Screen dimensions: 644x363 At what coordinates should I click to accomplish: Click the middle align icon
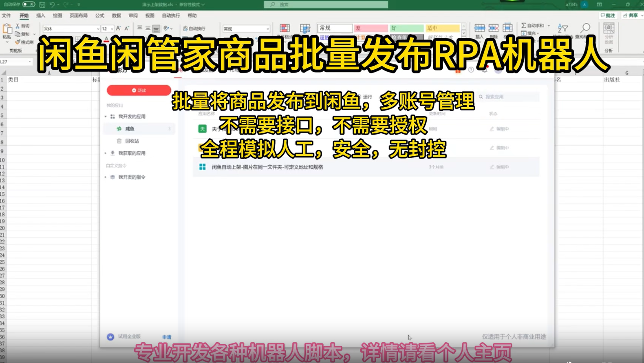tap(148, 29)
